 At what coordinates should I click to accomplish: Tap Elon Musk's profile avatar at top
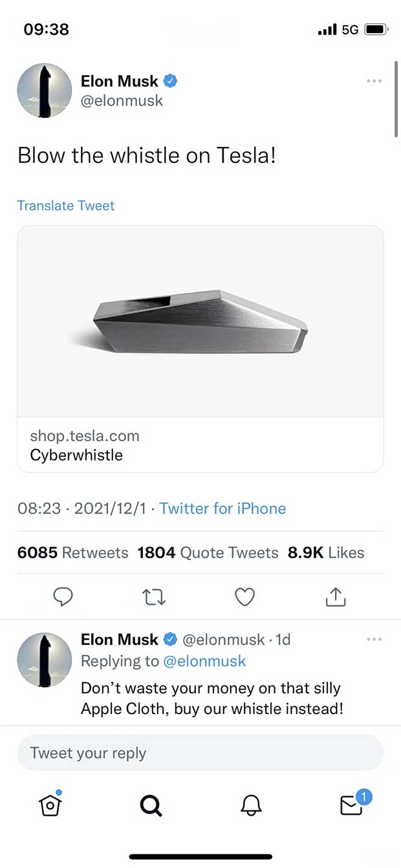(44, 91)
